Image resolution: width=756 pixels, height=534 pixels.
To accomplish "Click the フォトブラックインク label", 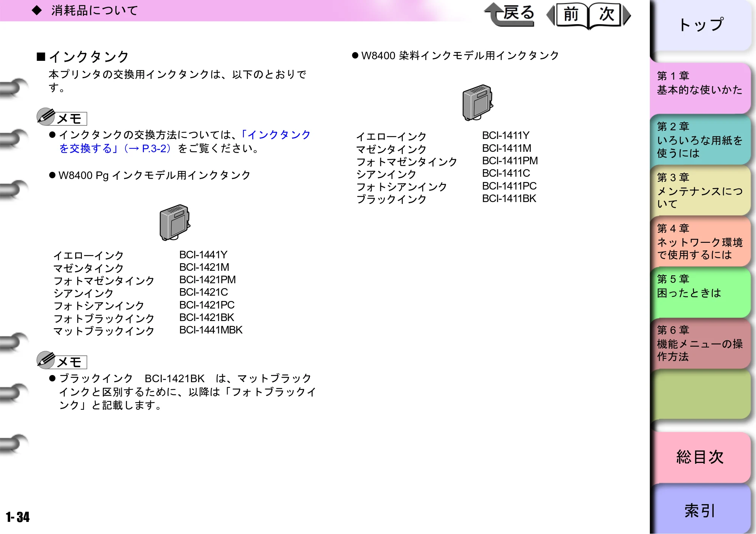I will 104,319.
